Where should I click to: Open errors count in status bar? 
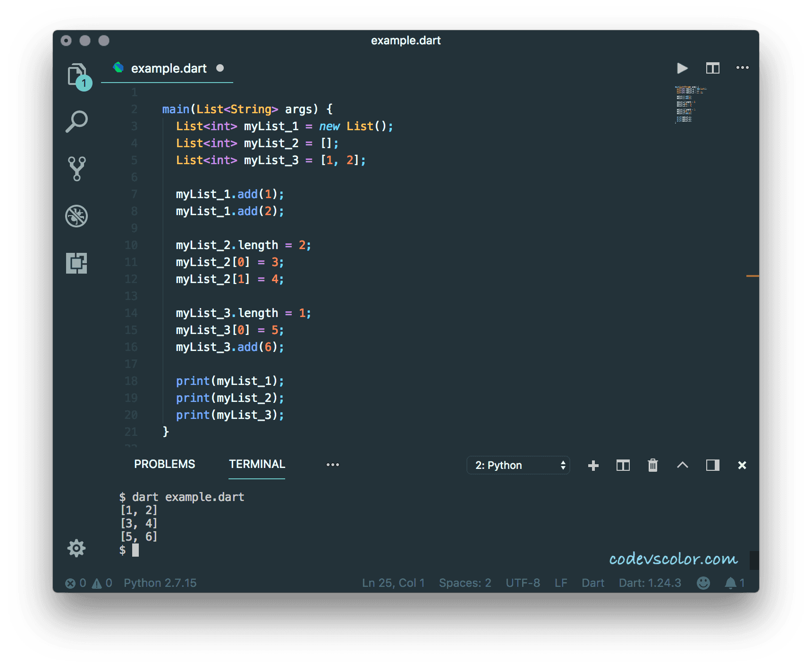[x=76, y=583]
